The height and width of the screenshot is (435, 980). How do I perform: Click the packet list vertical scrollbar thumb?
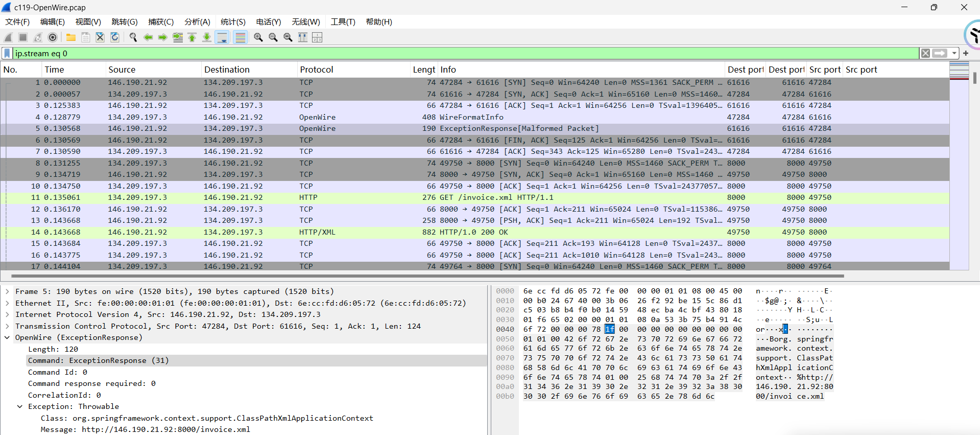click(x=975, y=78)
